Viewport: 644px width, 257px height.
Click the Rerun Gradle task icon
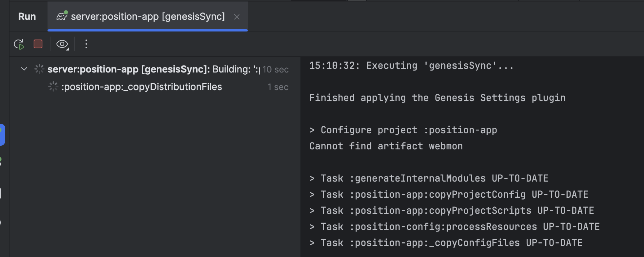pos(19,44)
